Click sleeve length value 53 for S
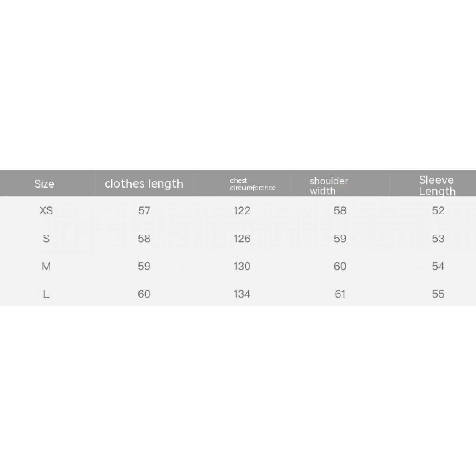Screen dimensions: 476x476 (x=438, y=238)
